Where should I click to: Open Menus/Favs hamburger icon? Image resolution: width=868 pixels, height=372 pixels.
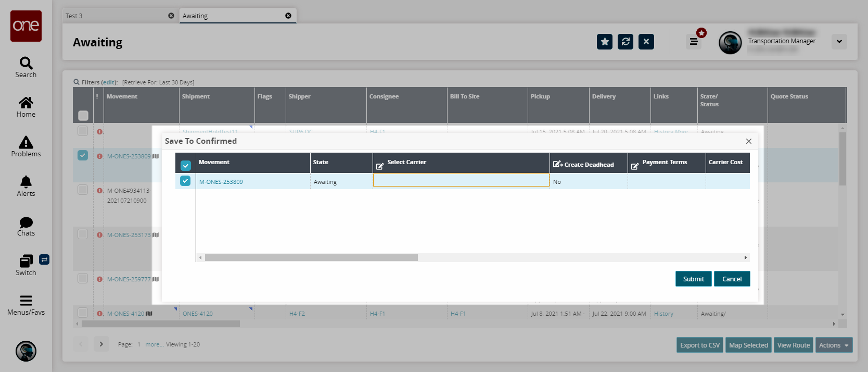[26, 301]
